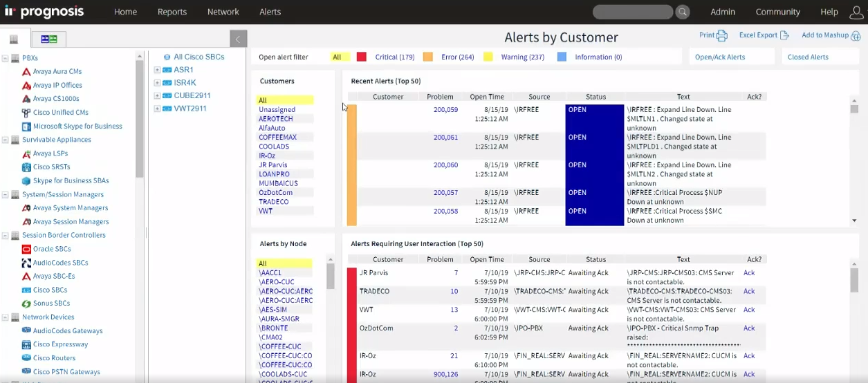Open the Network menu
The width and height of the screenshot is (868, 383).
coord(223,12)
